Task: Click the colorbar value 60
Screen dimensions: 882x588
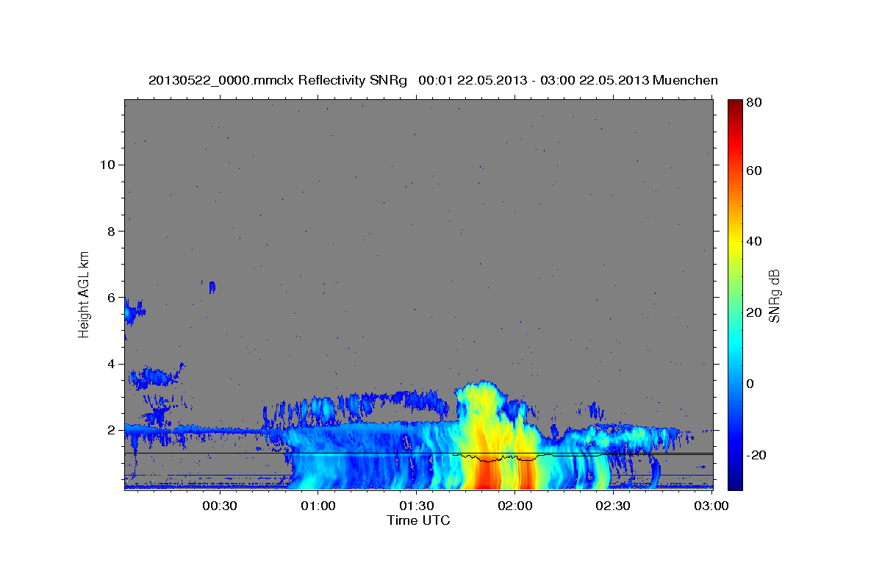Action: coord(753,171)
